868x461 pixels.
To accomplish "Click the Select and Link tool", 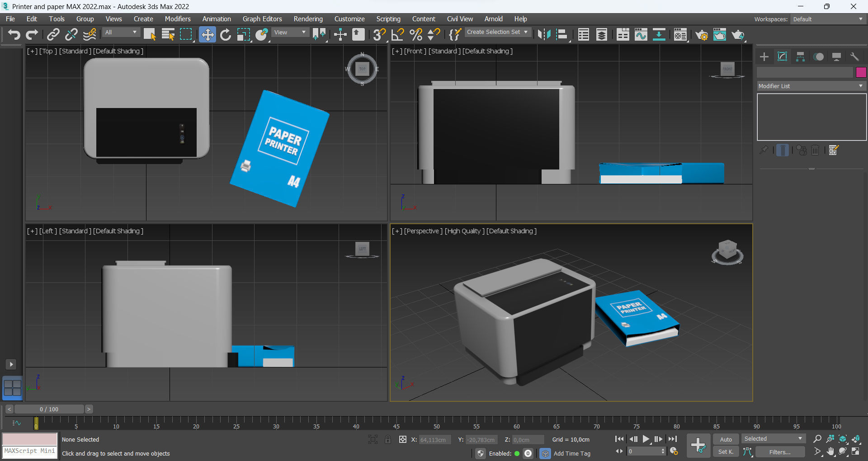I will [x=53, y=34].
